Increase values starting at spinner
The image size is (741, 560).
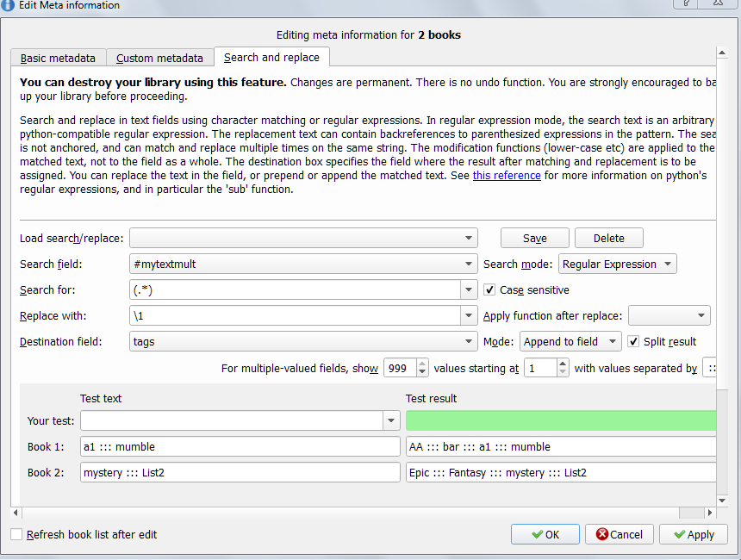[563, 364]
